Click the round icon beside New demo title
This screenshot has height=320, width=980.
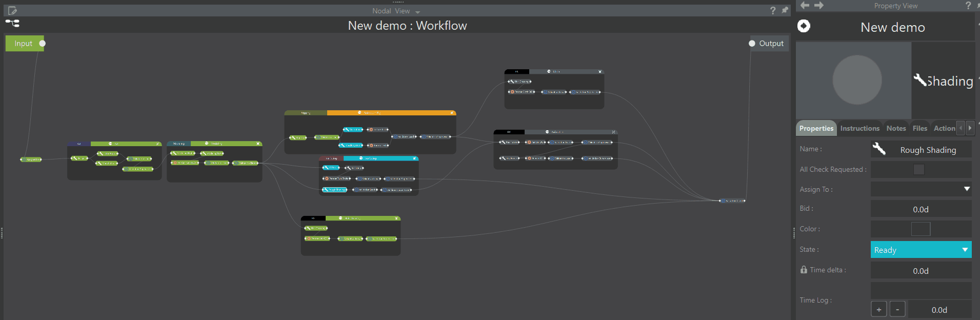click(804, 26)
